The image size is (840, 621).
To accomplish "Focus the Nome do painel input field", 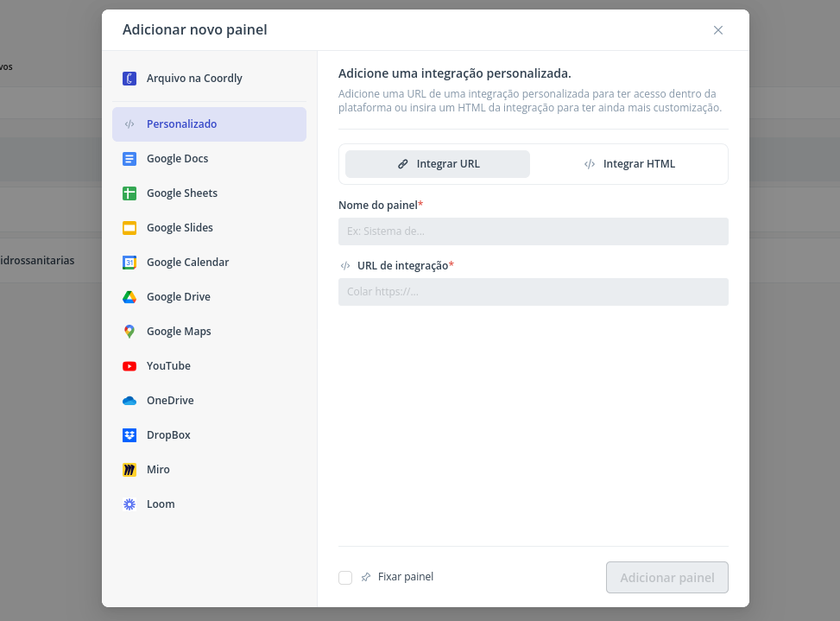I will click(533, 231).
